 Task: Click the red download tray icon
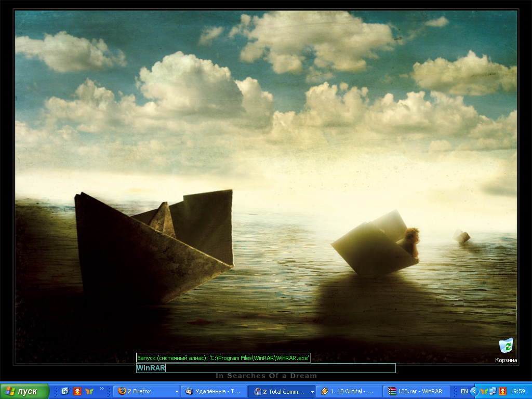(502, 391)
